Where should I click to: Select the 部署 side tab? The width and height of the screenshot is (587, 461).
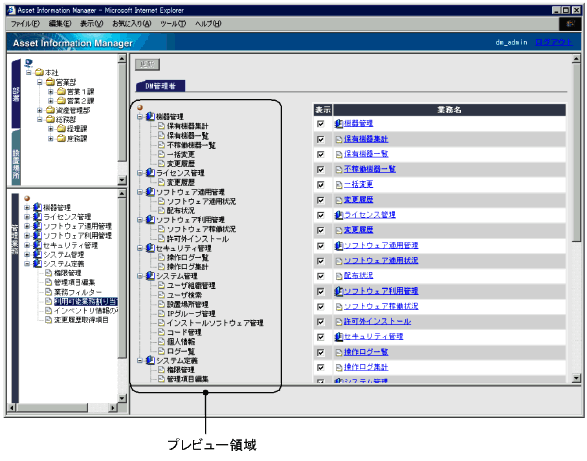pyautogui.click(x=16, y=94)
